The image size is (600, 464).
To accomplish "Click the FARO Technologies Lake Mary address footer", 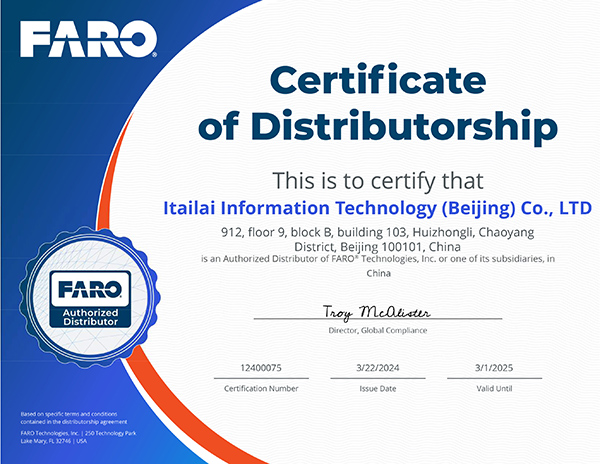I will pyautogui.click(x=75, y=436).
